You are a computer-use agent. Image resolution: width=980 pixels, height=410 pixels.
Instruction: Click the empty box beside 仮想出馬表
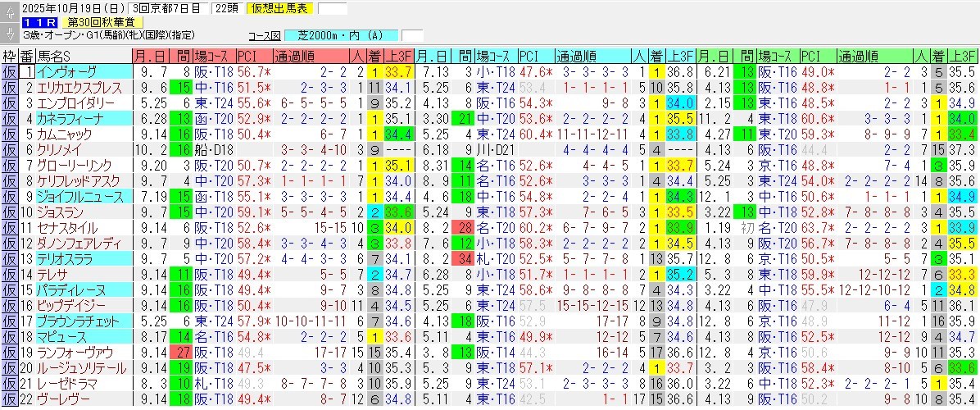pyautogui.click(x=332, y=9)
